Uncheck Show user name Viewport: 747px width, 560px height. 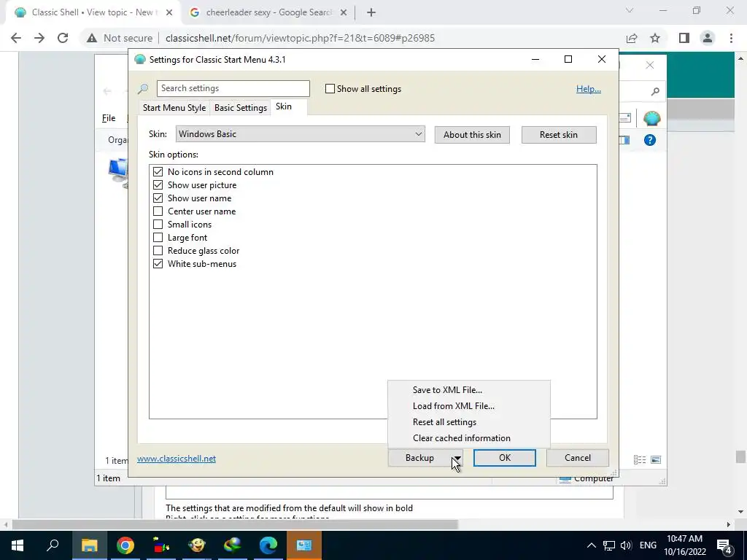pyautogui.click(x=158, y=198)
